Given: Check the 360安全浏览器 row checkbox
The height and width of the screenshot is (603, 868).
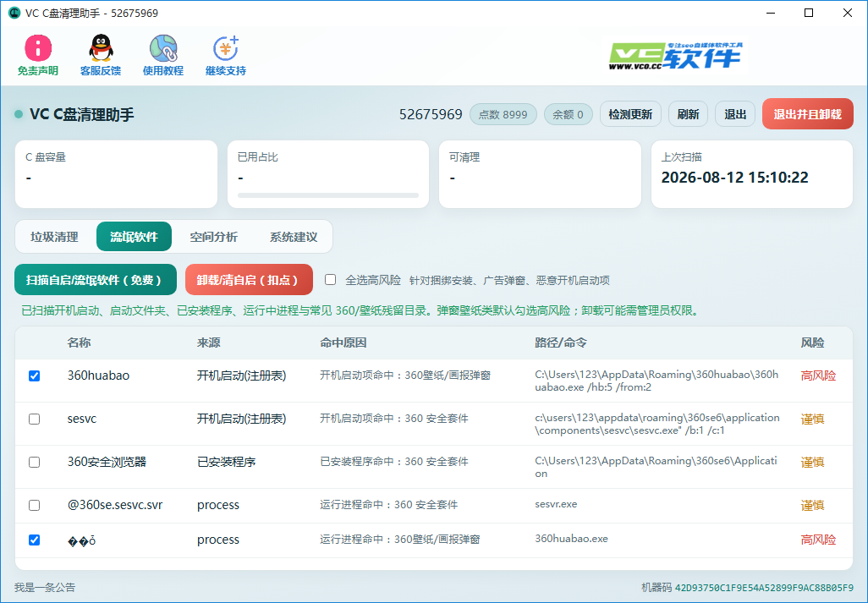Looking at the screenshot, I should tap(35, 463).
